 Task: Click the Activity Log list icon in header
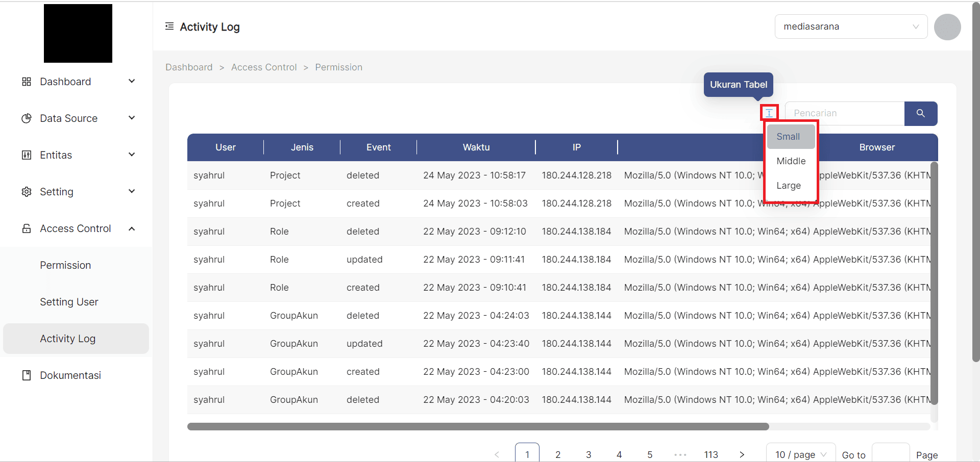tap(169, 26)
